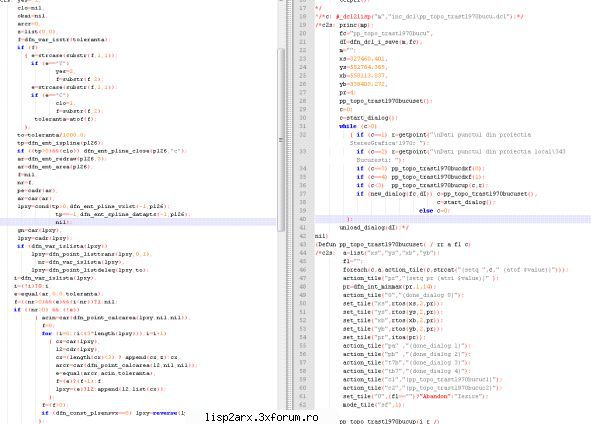Click the 'f=dfn_var_isstr(toleranta)' line
591x424 pixels.
click(63, 39)
